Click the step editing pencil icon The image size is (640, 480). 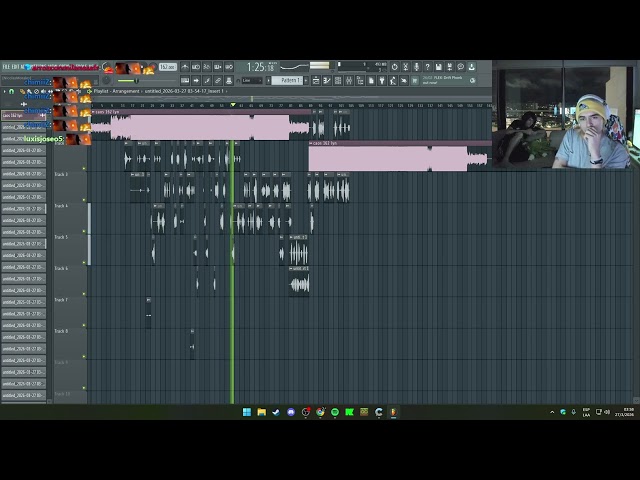click(207, 80)
